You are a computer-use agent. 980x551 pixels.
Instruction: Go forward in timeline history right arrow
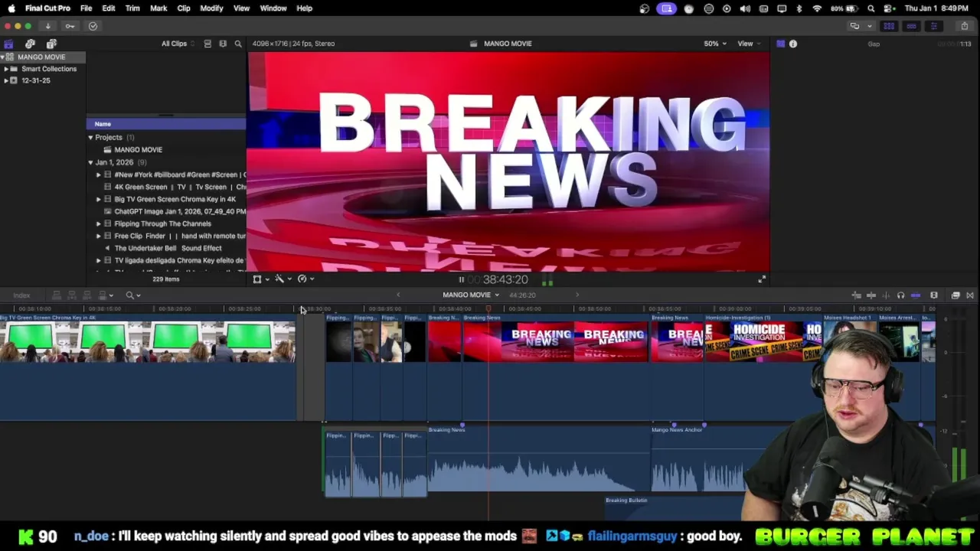(577, 295)
